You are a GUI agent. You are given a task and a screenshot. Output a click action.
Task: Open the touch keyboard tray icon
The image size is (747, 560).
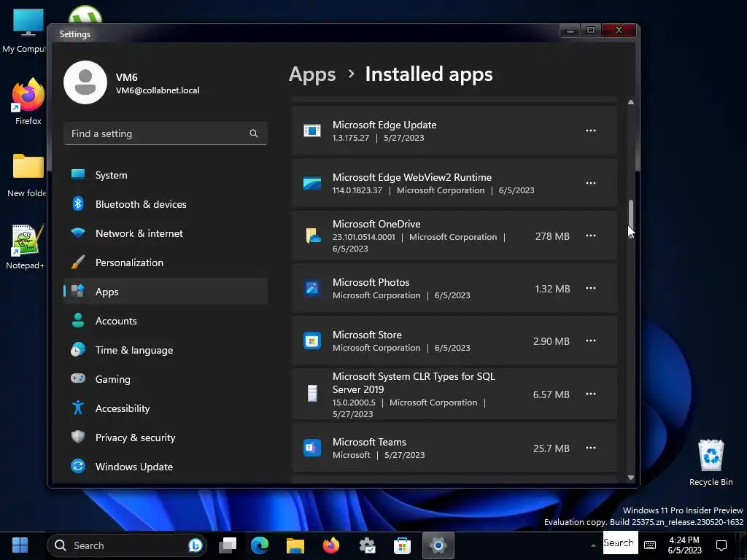point(650,545)
